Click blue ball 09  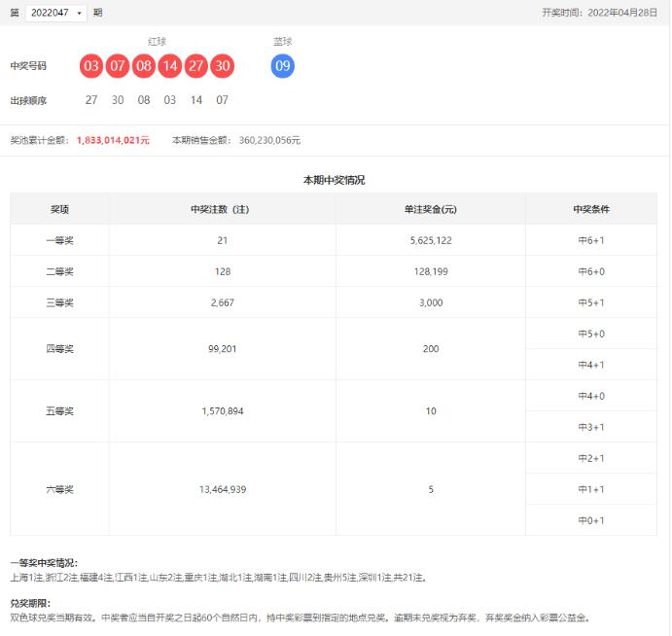[x=283, y=66]
